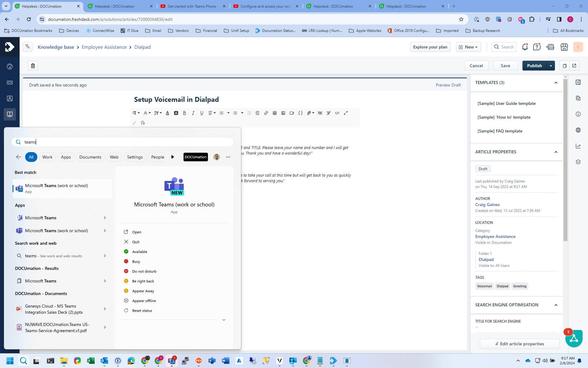Viewport: 588px width, 368px height.
Task: Insert a link using the editor toolbar
Action: click(266, 113)
